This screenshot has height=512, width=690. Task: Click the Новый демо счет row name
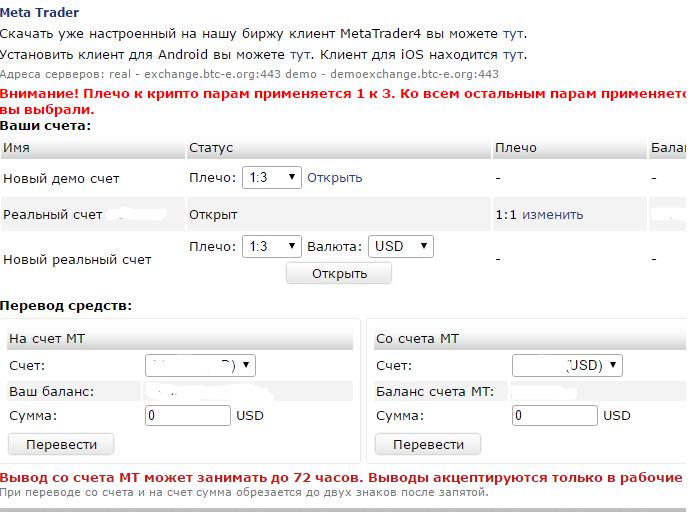coord(61,179)
